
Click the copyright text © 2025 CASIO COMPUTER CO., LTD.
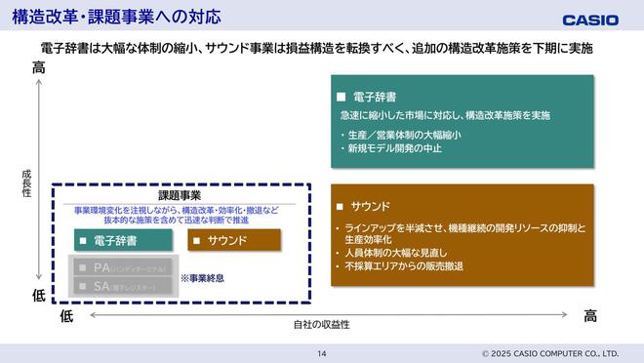[x=550, y=353]
